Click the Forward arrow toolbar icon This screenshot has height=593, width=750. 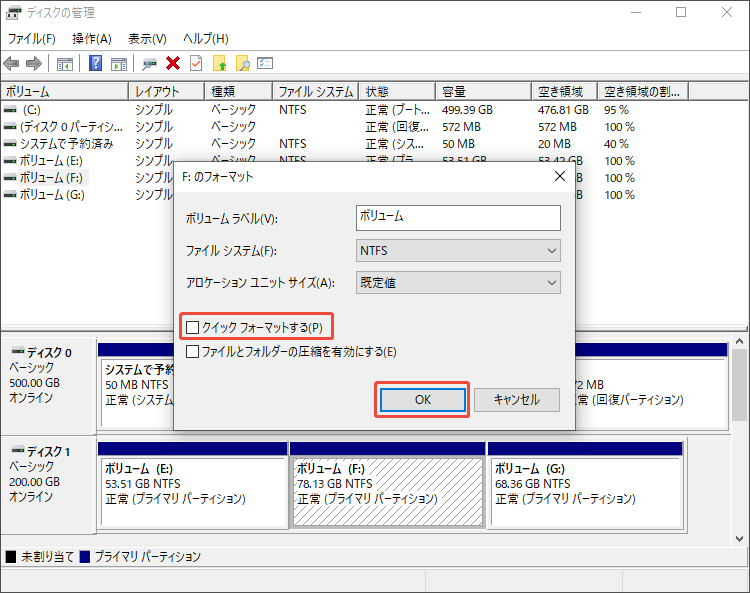[34, 63]
